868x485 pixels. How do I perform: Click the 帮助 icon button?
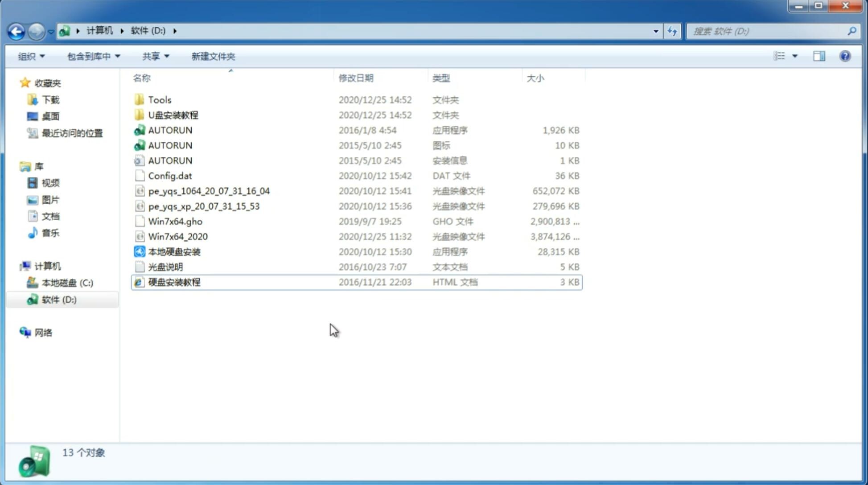pos(845,56)
